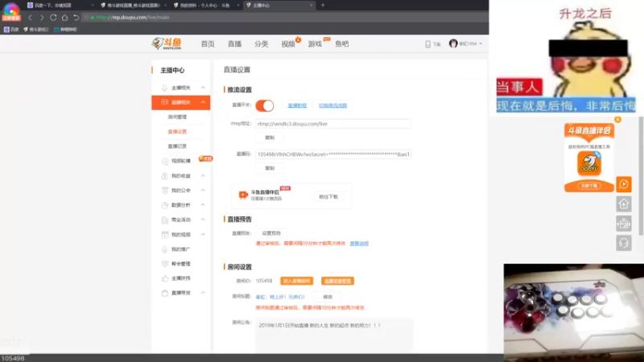Click the floating home icon on the right
644x362 pixels.
click(x=623, y=204)
